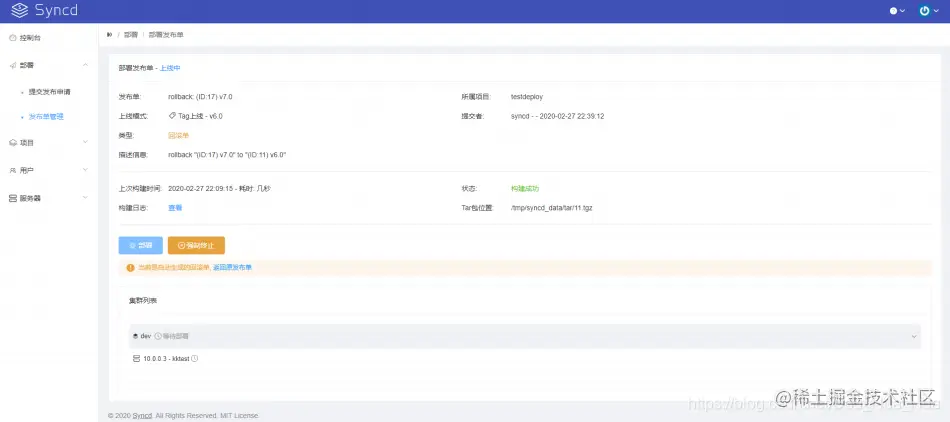
Task: Click the 回滚单 type label
Action: 179,136
